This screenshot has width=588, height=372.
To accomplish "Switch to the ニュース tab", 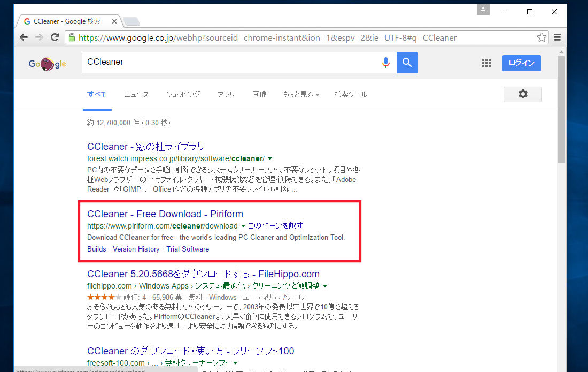I will [136, 95].
